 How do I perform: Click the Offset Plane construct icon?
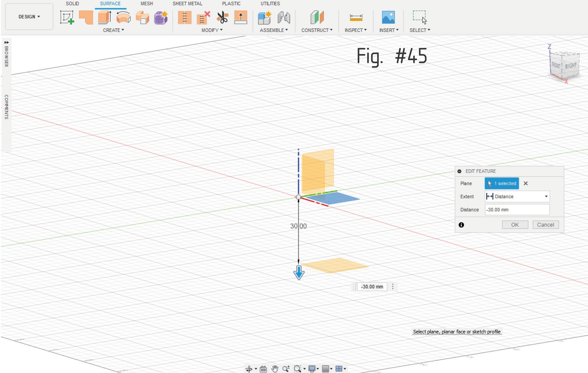[317, 17]
